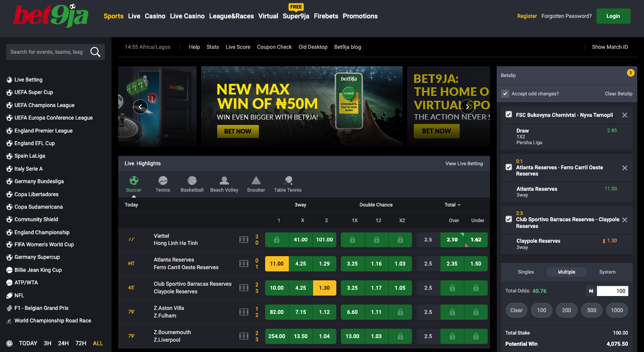Viewport: 644px width, 352px height.
Task: Open pitch view for Atlanta Reserves match
Action: [x=244, y=264]
